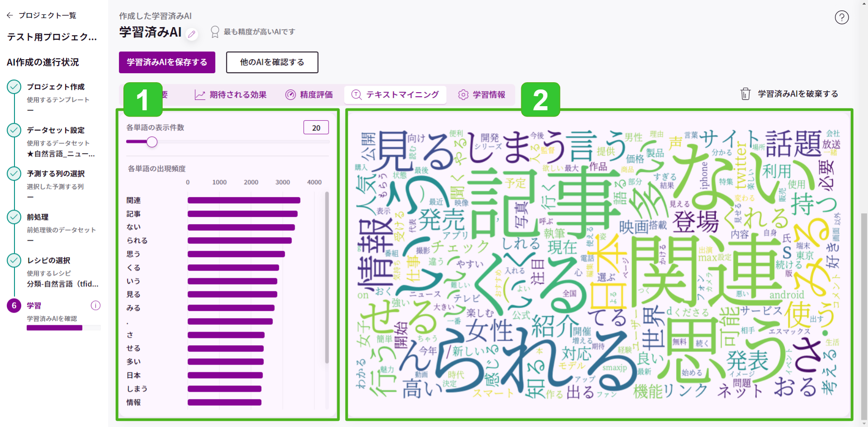Click 他のAIを確認する button
Screen dimensions: 868x427
272,62
